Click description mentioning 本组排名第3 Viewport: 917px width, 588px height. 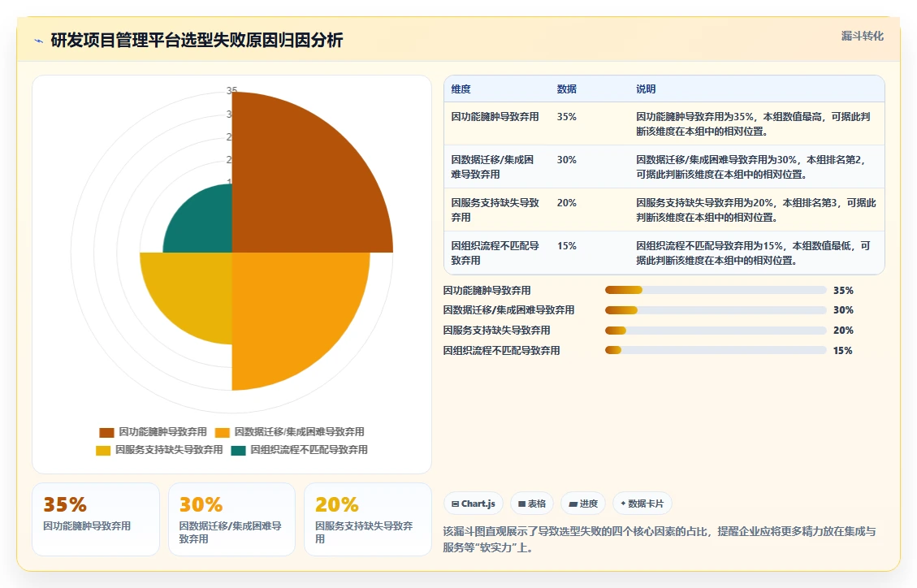pos(756,210)
